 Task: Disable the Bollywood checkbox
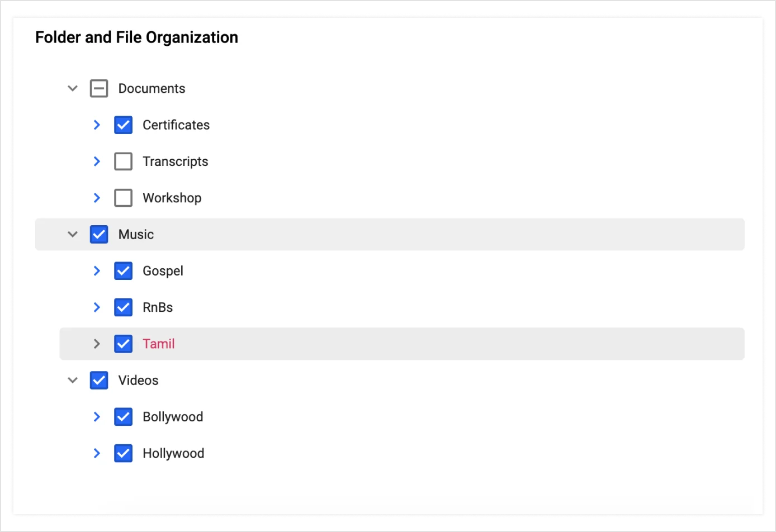click(123, 416)
